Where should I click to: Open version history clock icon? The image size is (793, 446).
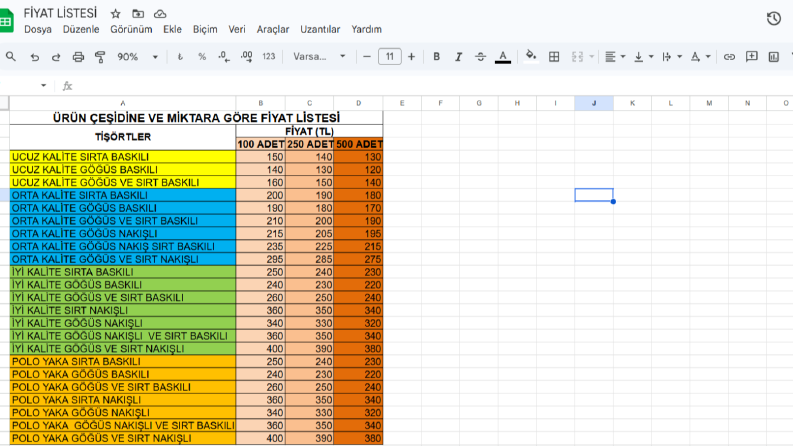click(x=773, y=19)
